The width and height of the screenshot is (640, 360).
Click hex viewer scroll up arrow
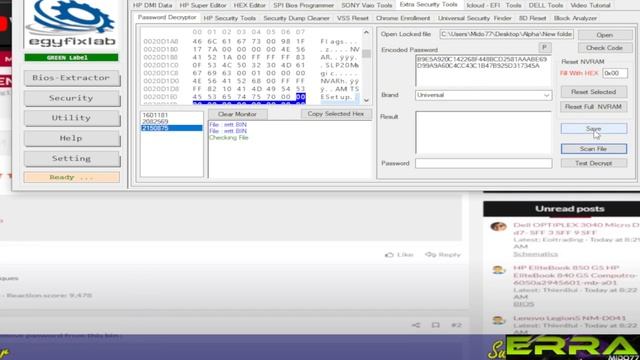click(x=366, y=32)
